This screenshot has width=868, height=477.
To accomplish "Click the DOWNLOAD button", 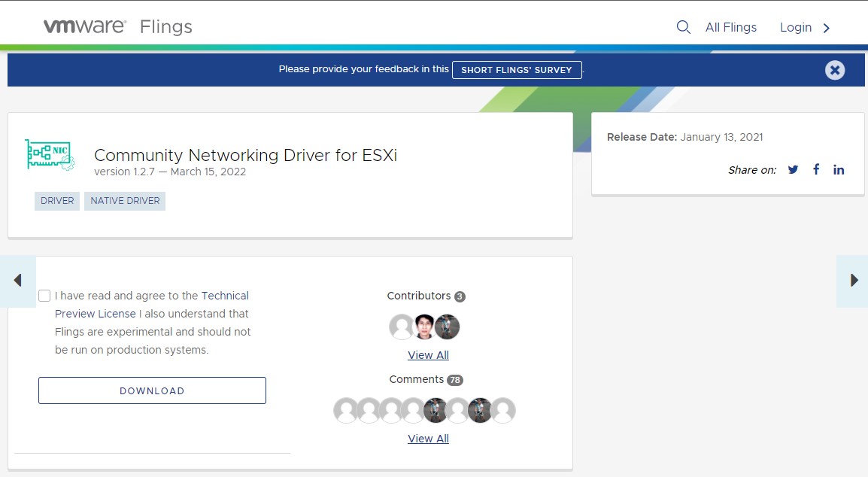I will point(152,390).
